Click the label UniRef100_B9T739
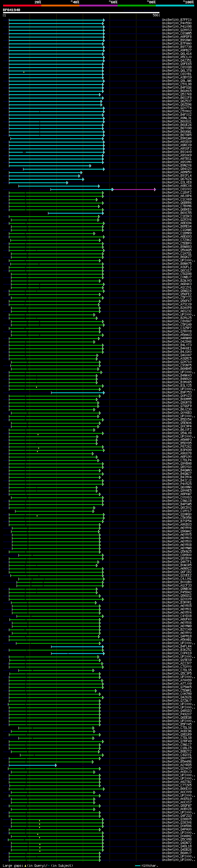The image size is (197, 868). coord(177,47)
